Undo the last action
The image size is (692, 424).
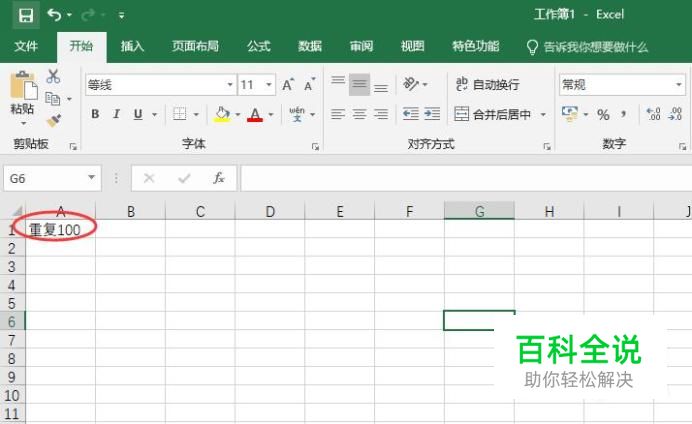(x=54, y=15)
